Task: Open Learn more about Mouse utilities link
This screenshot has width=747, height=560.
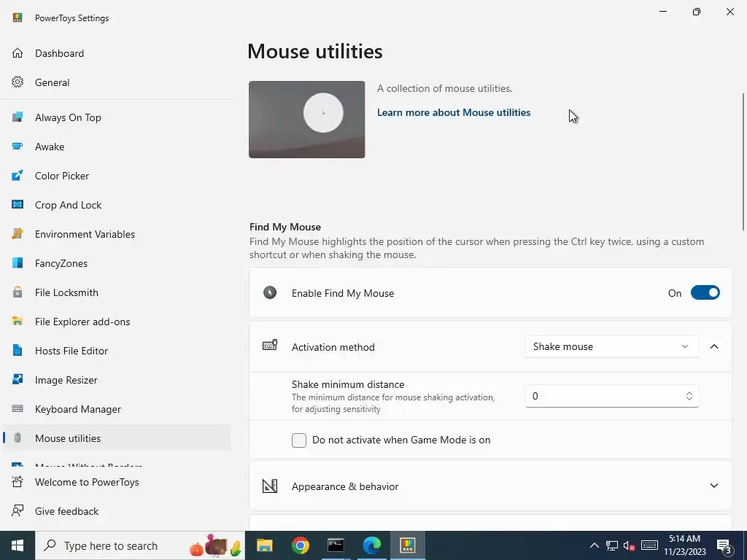Action: [x=454, y=112]
